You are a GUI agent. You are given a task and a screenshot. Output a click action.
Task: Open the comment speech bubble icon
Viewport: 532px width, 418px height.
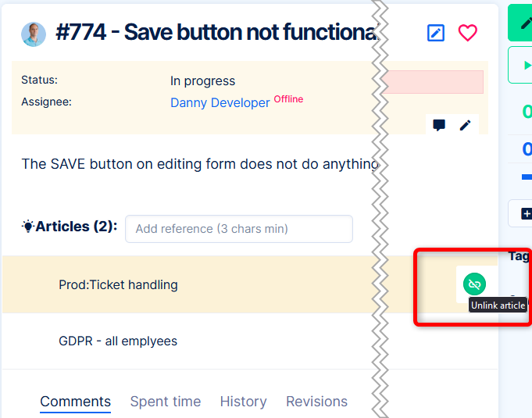439,125
